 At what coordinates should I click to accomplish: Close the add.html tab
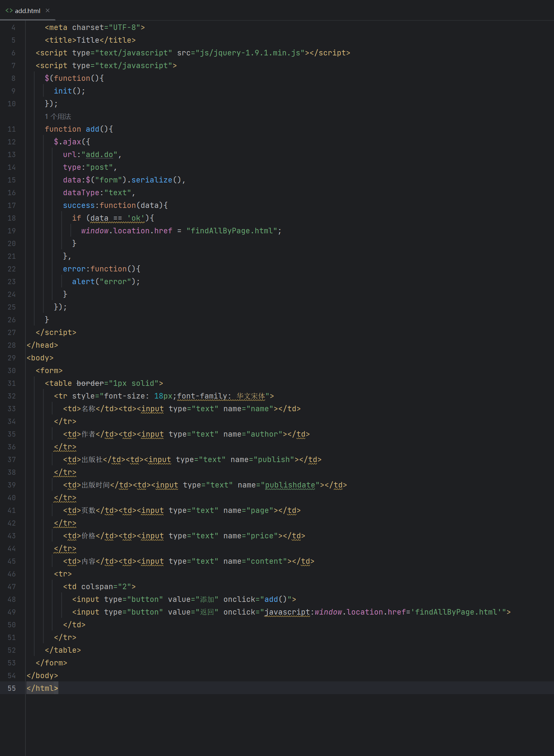click(48, 10)
